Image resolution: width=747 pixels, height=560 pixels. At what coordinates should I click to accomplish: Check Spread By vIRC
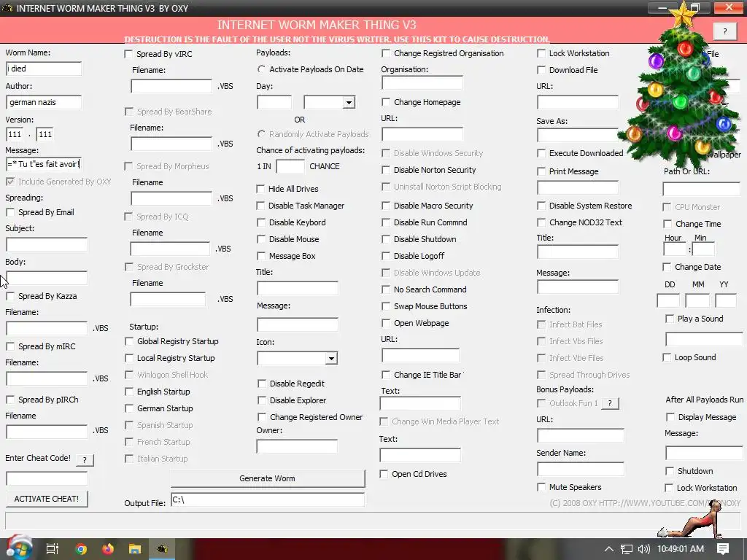(128, 54)
